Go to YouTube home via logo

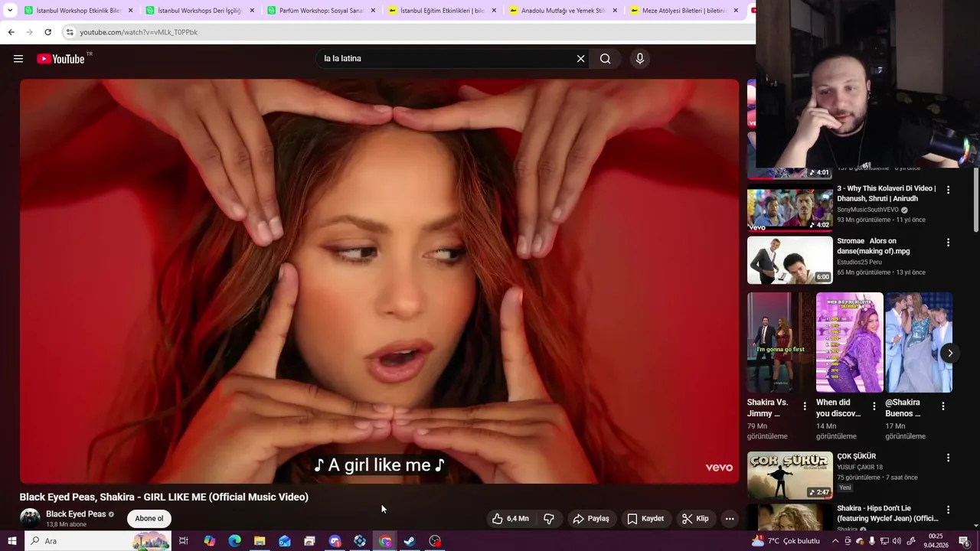[61, 59]
